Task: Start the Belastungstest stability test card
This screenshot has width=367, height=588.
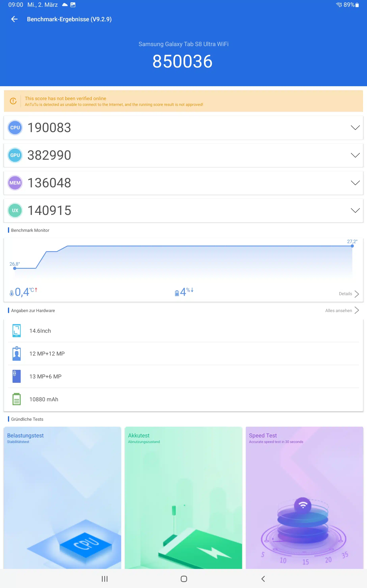Action: pos(62,498)
